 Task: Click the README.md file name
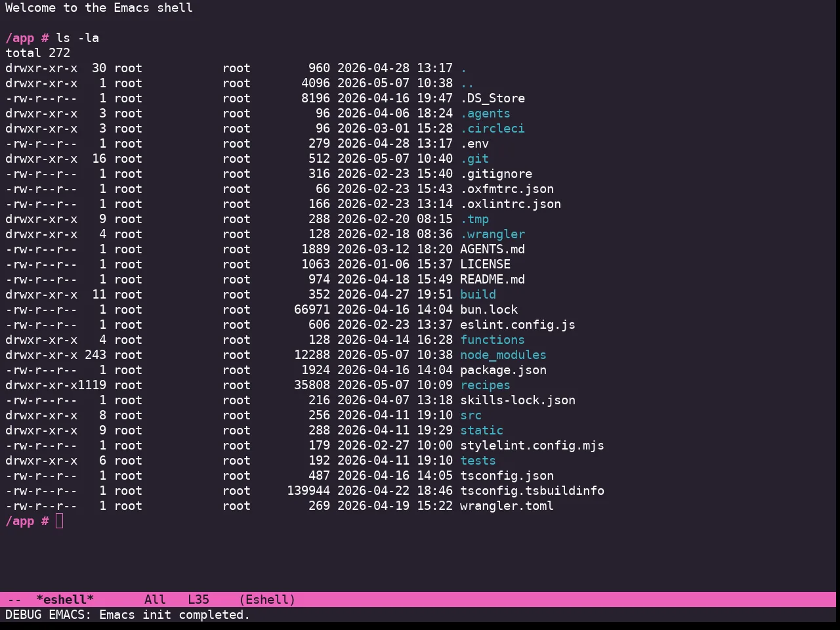click(x=493, y=280)
